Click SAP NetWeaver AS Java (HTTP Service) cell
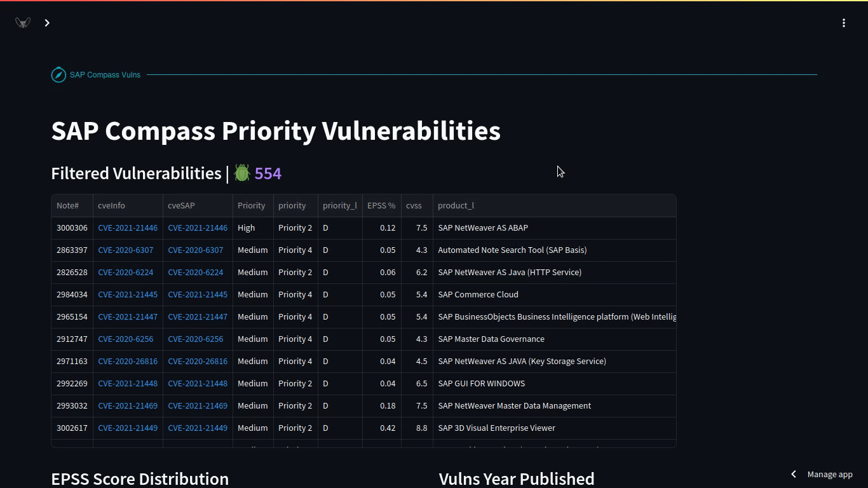This screenshot has width=868, height=488. coord(555,273)
